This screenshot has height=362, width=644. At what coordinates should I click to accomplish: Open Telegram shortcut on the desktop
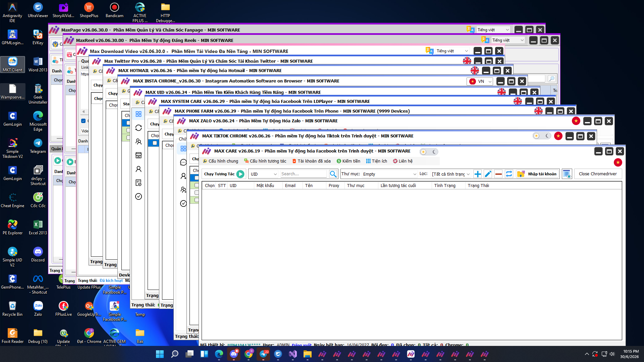coord(38,145)
